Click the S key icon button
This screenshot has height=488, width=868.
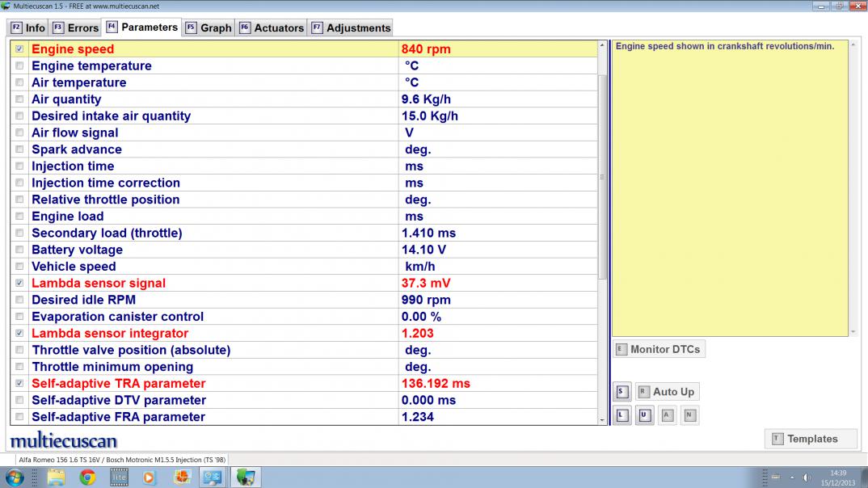coord(622,392)
